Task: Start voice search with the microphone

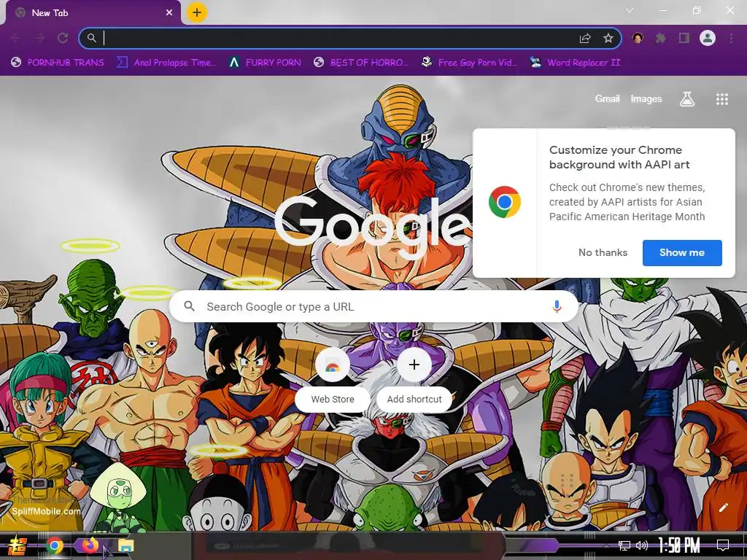Action: click(557, 307)
